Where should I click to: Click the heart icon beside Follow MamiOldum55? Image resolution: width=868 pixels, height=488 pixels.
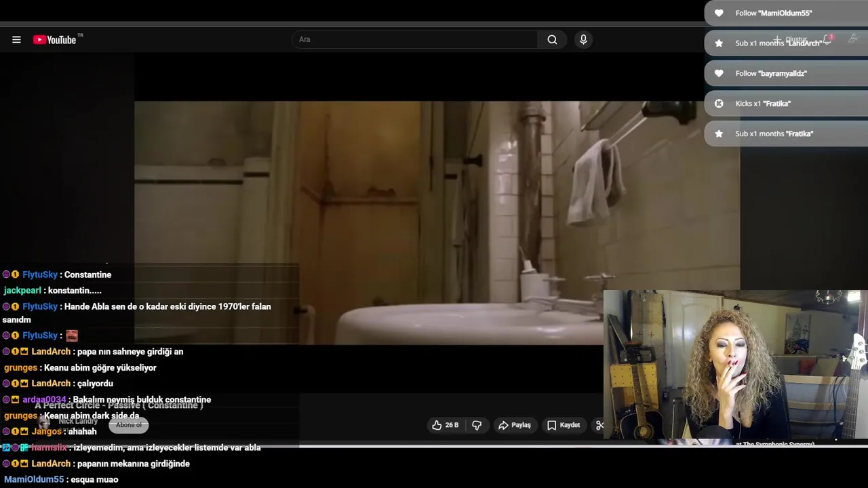[x=719, y=13]
